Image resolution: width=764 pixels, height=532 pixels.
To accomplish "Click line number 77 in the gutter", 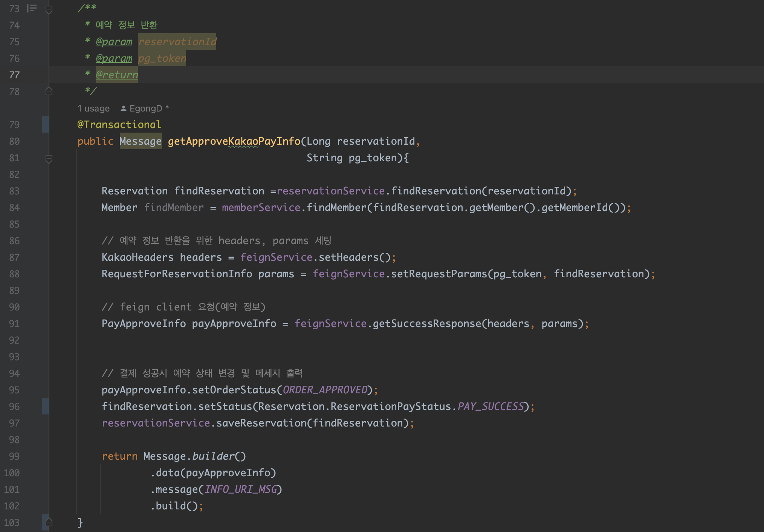I will coord(14,75).
